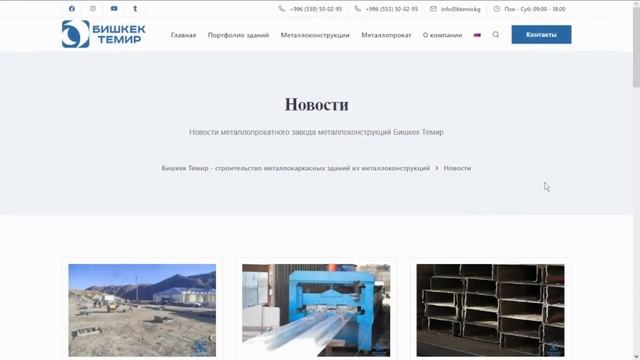The image size is (640, 360).
Task: Open the YouTube social icon
Action: click(114, 9)
